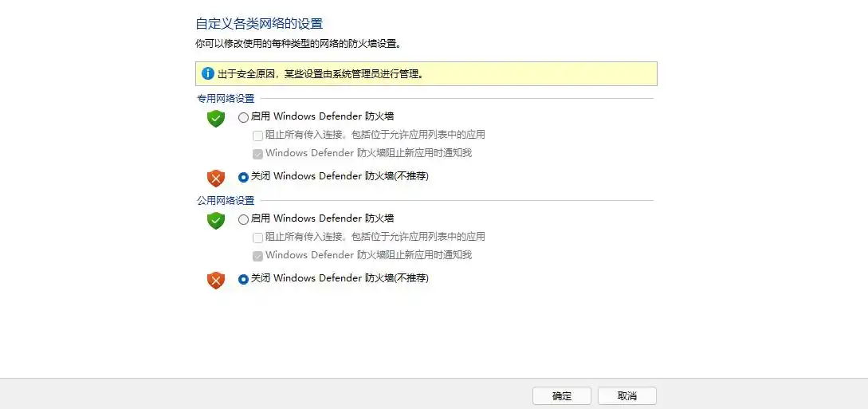
Task: Click the blue info icon in yellow banner
Action: pos(208,73)
